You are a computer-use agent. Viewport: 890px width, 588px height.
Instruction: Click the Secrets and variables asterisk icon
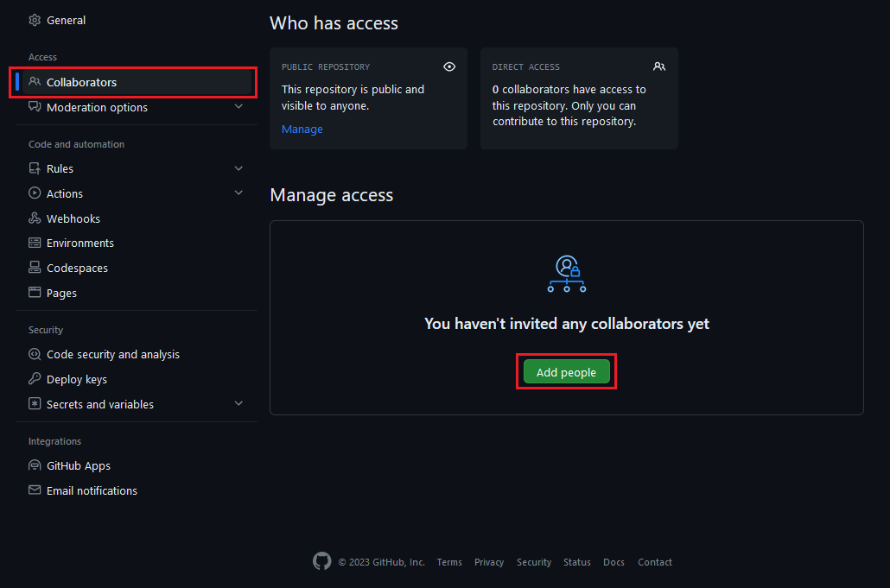pyautogui.click(x=35, y=404)
